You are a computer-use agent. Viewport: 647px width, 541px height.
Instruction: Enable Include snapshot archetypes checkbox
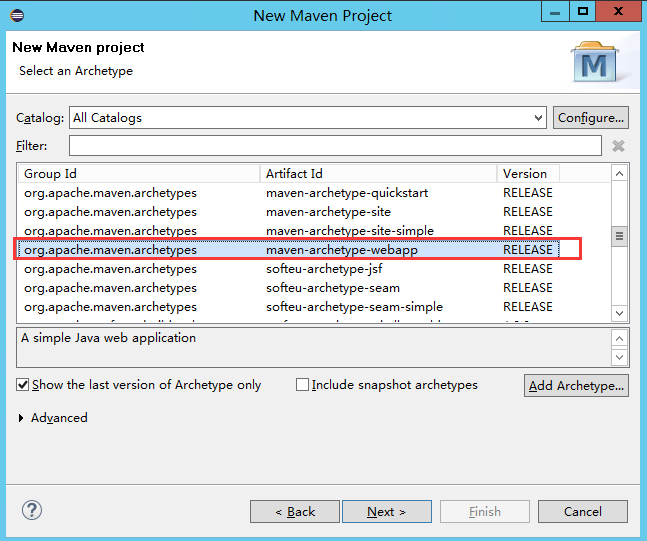click(302, 385)
